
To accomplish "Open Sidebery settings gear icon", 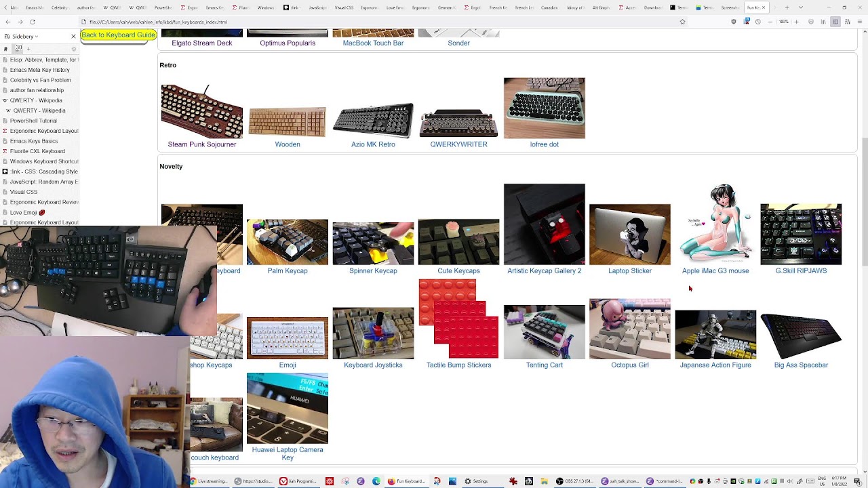I will 73,49.
